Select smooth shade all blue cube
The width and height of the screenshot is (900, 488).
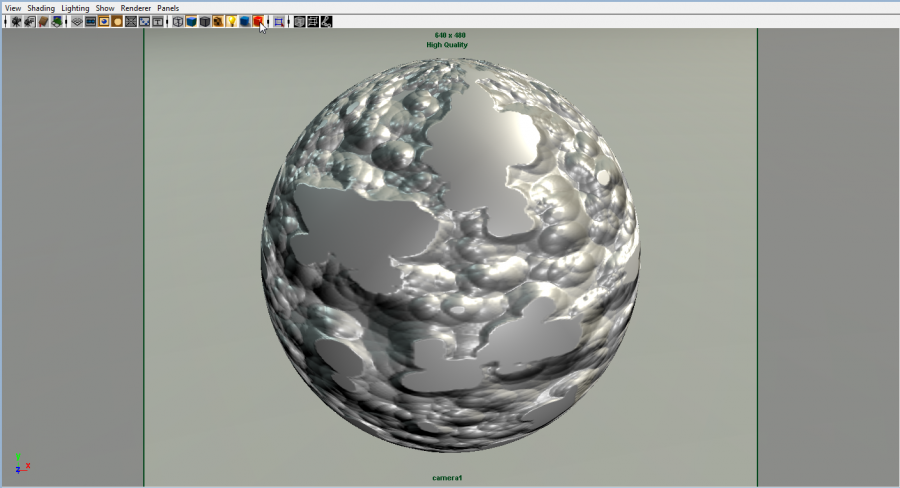[x=191, y=21]
